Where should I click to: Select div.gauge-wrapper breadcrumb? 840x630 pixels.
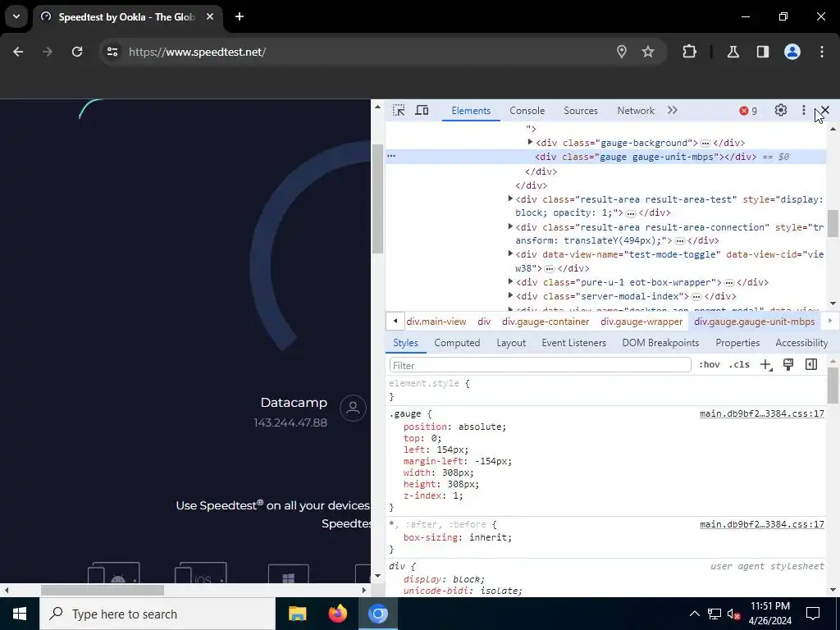641,322
